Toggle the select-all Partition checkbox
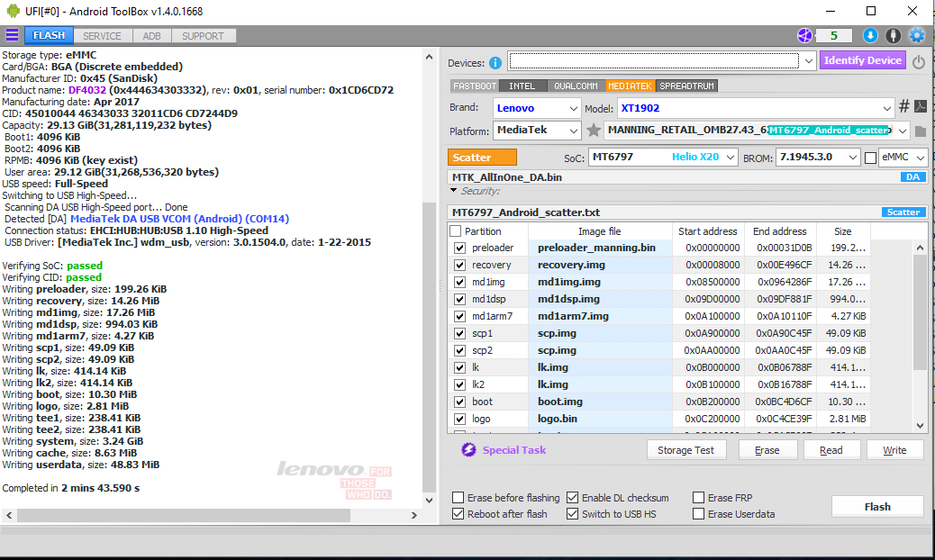The width and height of the screenshot is (935, 560). (456, 231)
